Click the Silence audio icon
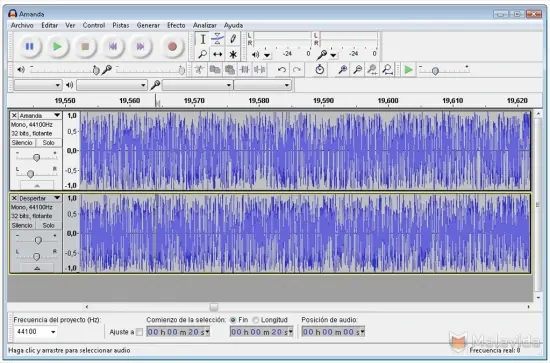Screen dimensions: 550x363 [260, 69]
